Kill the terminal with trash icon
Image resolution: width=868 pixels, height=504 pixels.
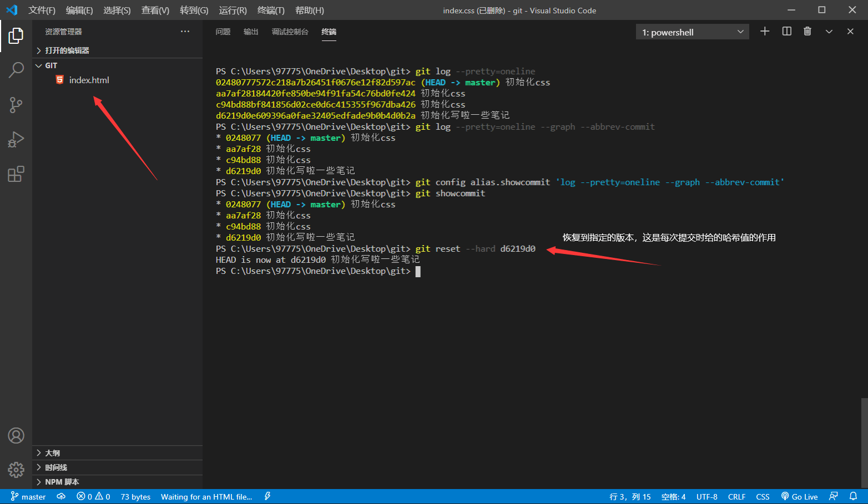[x=808, y=32]
